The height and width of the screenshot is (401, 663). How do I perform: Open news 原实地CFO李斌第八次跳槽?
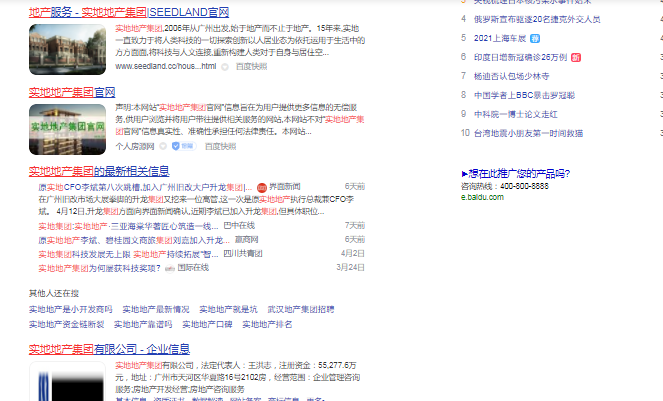pyautogui.click(x=145, y=187)
